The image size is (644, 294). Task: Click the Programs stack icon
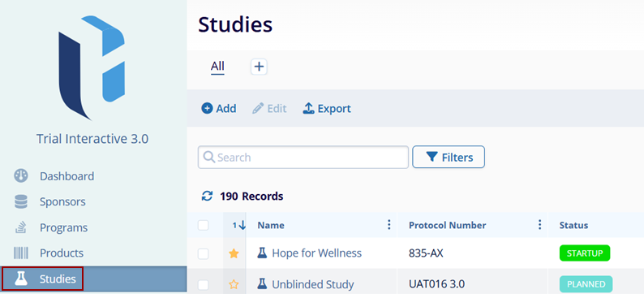(x=21, y=227)
